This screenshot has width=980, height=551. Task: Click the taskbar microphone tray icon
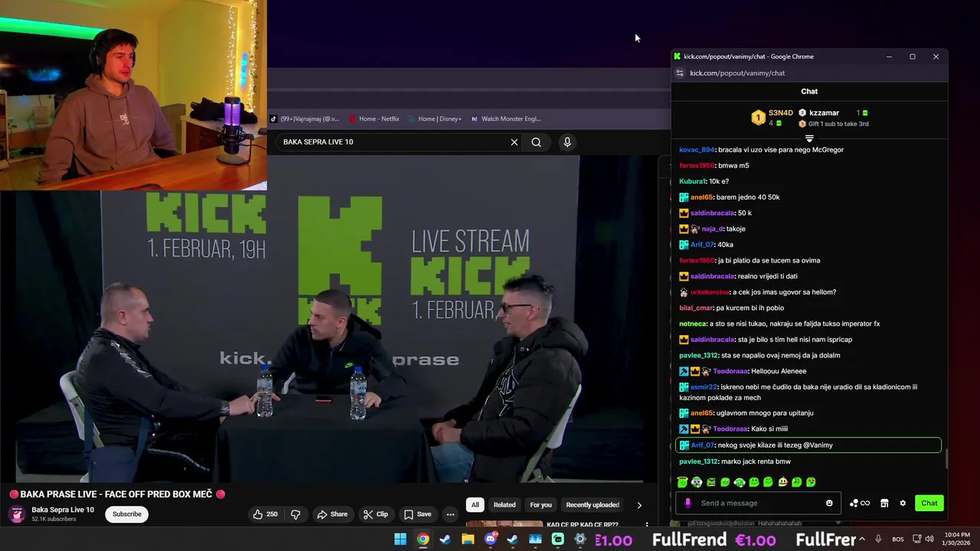click(x=878, y=540)
